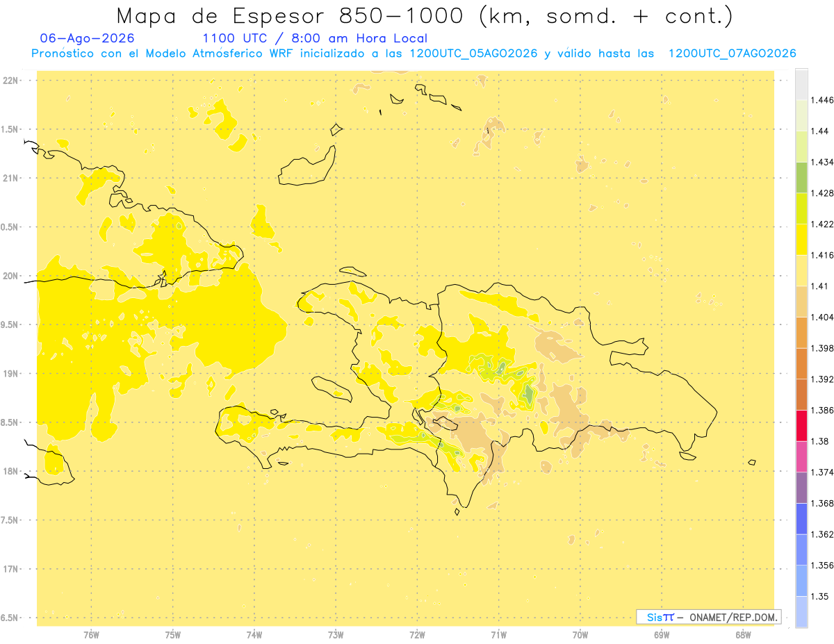Pick the green legend swatch between 1.428 and 1.434
The height and width of the screenshot is (644, 834).
click(x=801, y=177)
